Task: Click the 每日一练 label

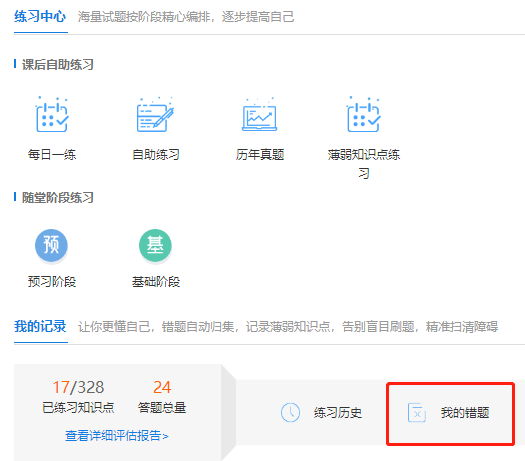Action: 52,155
